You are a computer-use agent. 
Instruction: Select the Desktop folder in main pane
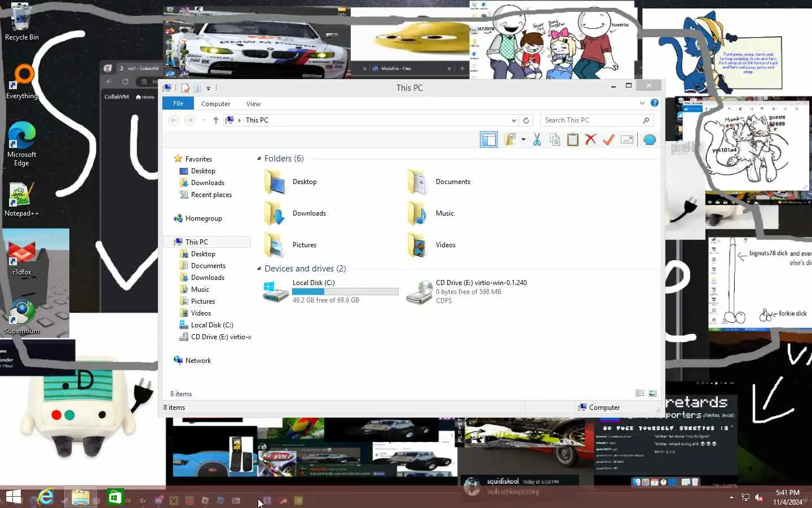[x=291, y=182]
